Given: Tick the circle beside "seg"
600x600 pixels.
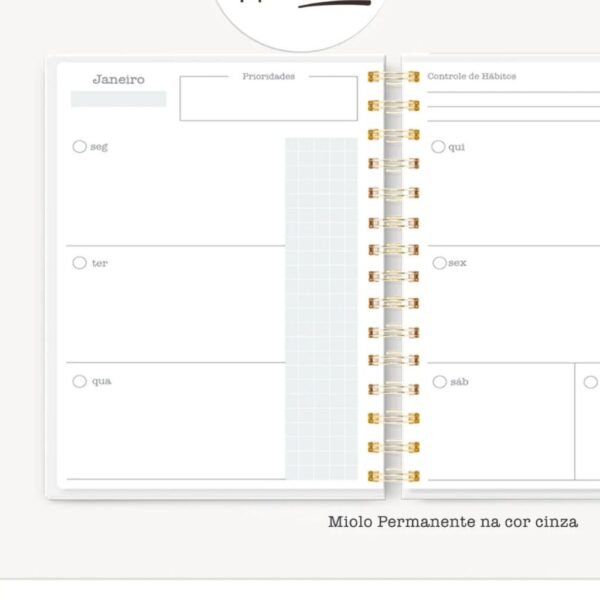Looking at the screenshot, I should pos(79,147).
